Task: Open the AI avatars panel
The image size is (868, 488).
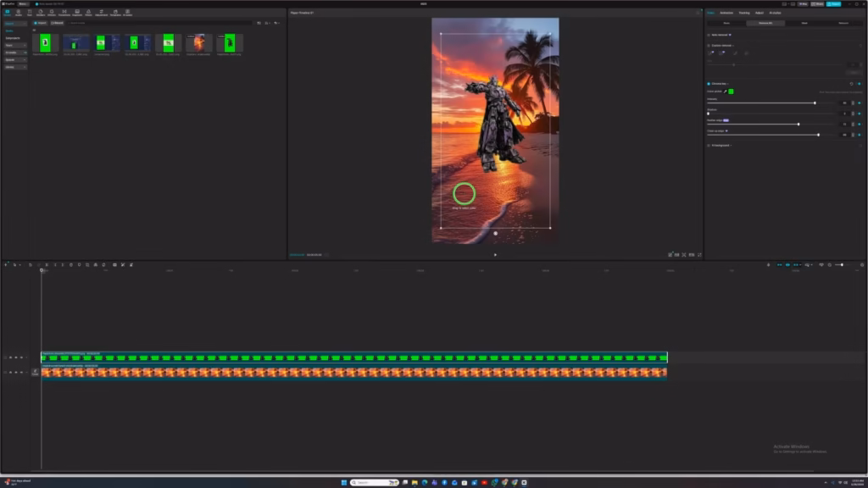Action: [127, 13]
